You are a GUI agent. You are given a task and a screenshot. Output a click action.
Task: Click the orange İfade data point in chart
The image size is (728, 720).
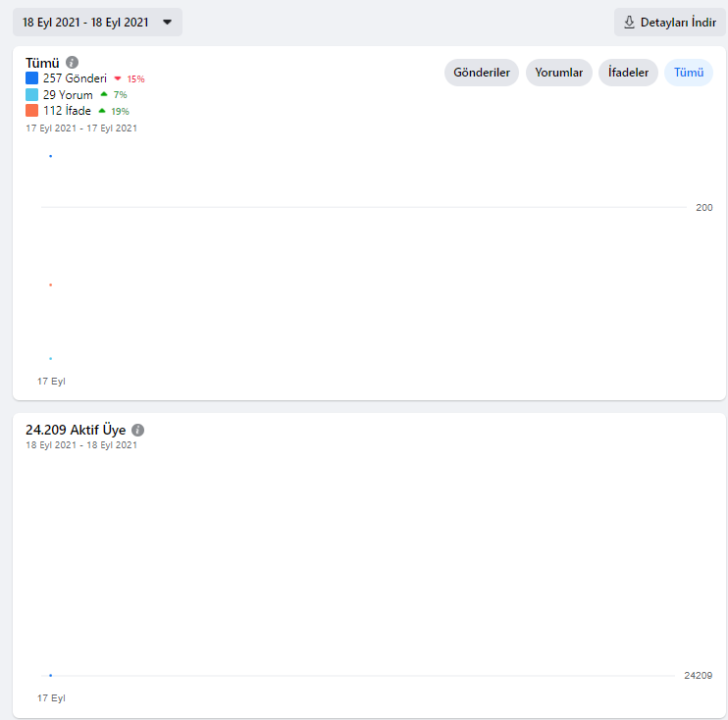51,284
